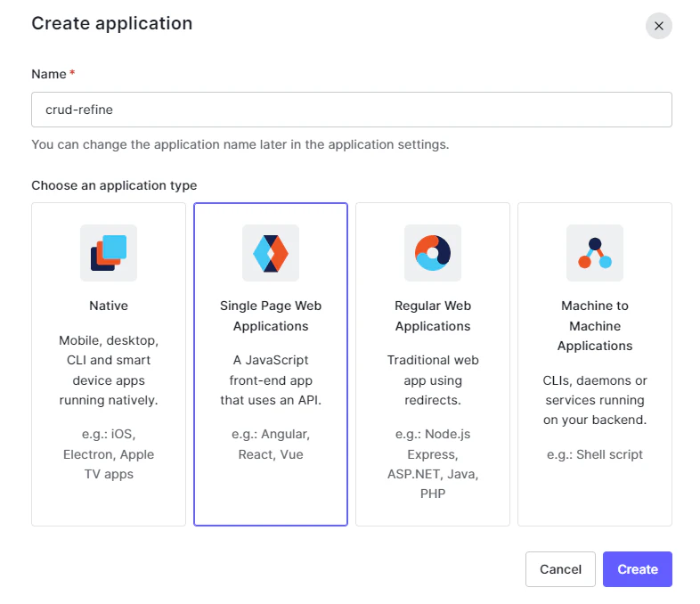The width and height of the screenshot is (700, 604).
Task: Click 'Traditional web app using redirects' description
Action: (x=433, y=380)
